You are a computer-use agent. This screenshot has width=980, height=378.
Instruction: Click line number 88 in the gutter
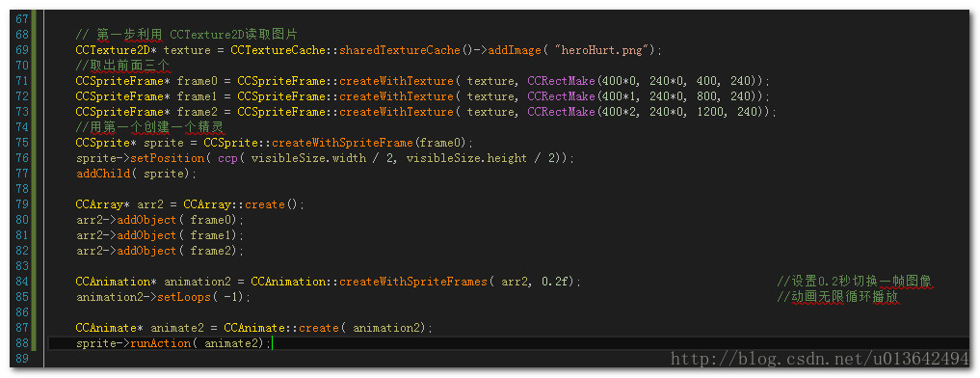click(21, 343)
